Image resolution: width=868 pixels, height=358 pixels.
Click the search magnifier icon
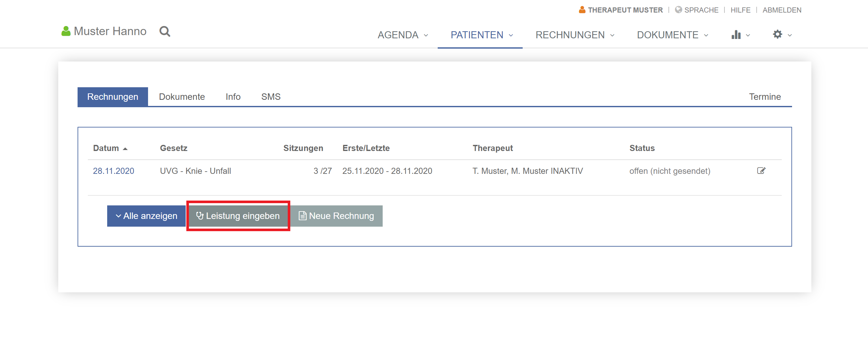coord(165,31)
